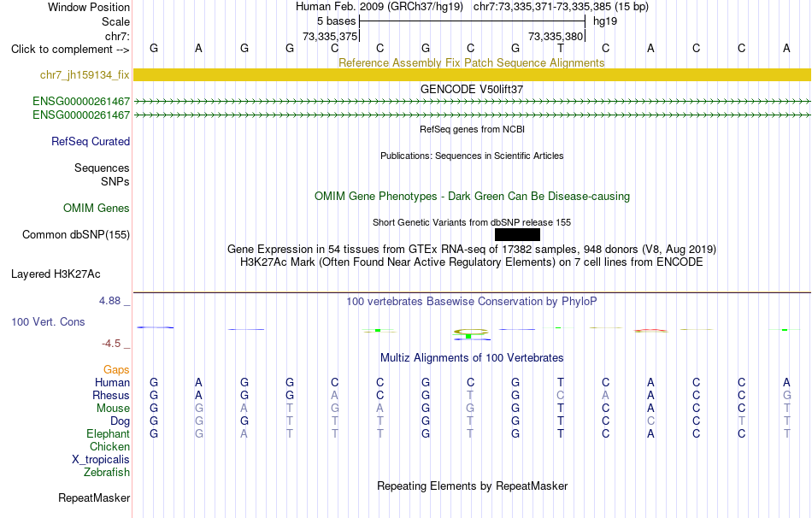Click the -4.5 PhyloP lower scale value

111,344
